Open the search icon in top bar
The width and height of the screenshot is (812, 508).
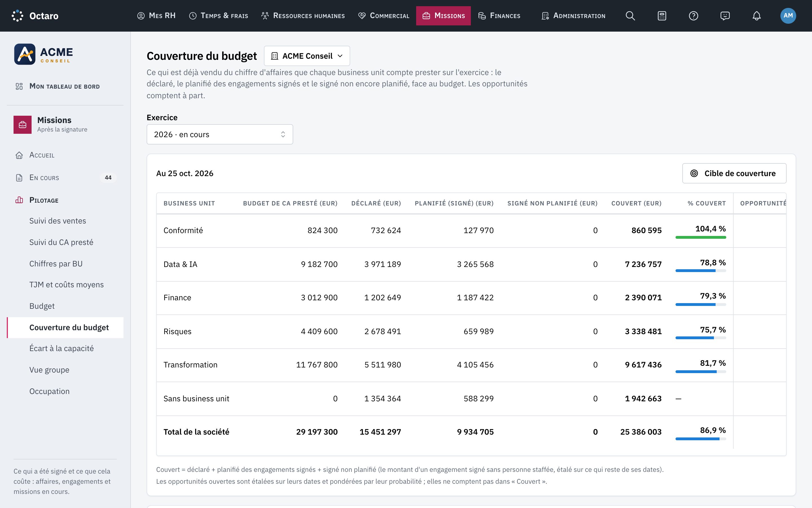point(630,16)
